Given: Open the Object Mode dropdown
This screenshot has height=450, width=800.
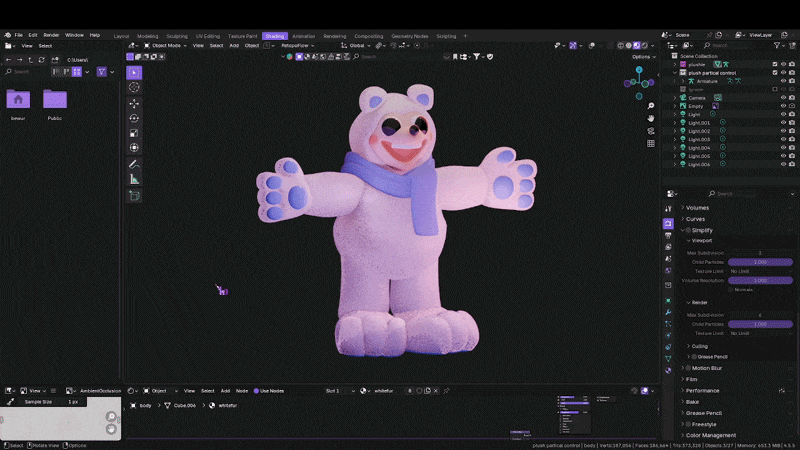Looking at the screenshot, I should (x=164, y=45).
